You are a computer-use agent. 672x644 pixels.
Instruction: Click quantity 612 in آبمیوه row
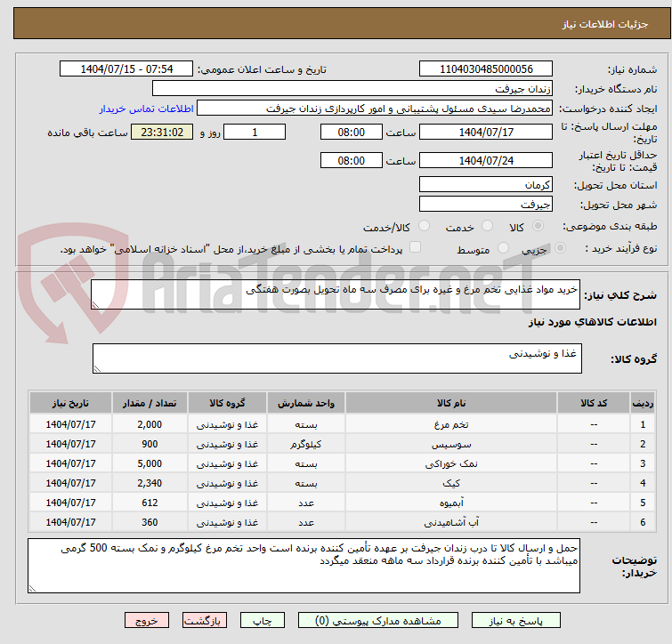[x=150, y=503]
